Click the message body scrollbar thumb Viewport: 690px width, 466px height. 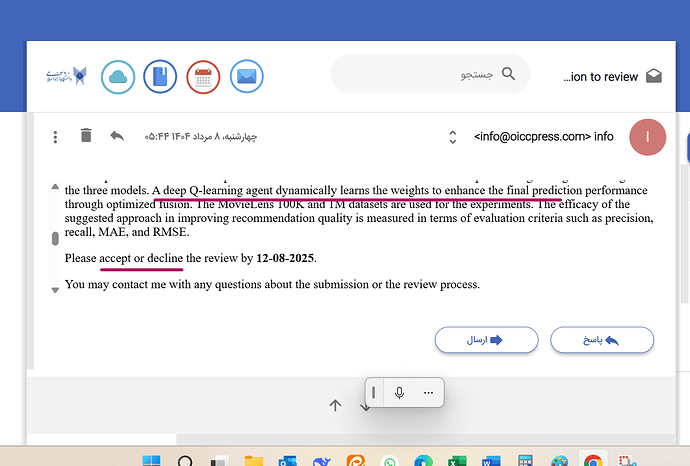click(x=55, y=239)
